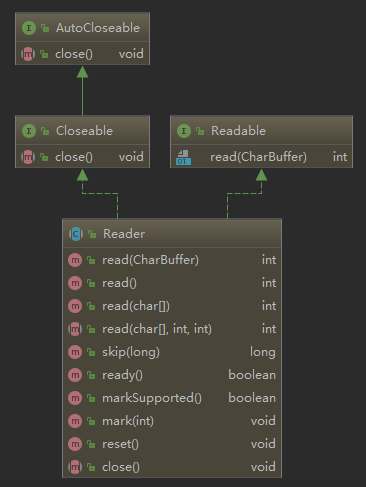
Task: Click the Readable public visibility lock icon
Action: pyautogui.click(x=200, y=131)
